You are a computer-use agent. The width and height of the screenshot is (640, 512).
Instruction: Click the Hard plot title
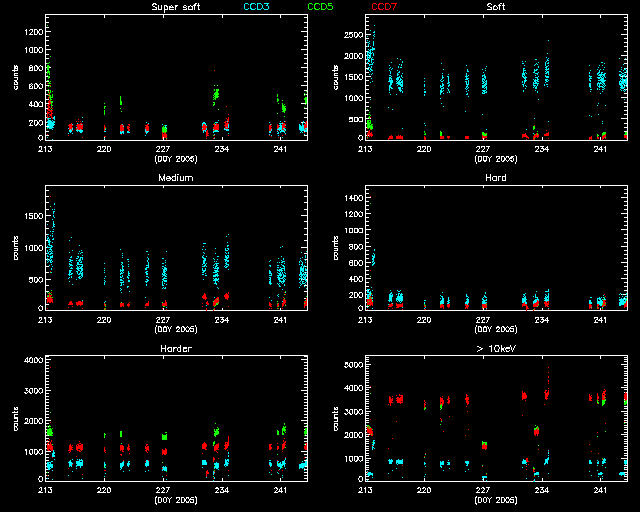[495, 178]
